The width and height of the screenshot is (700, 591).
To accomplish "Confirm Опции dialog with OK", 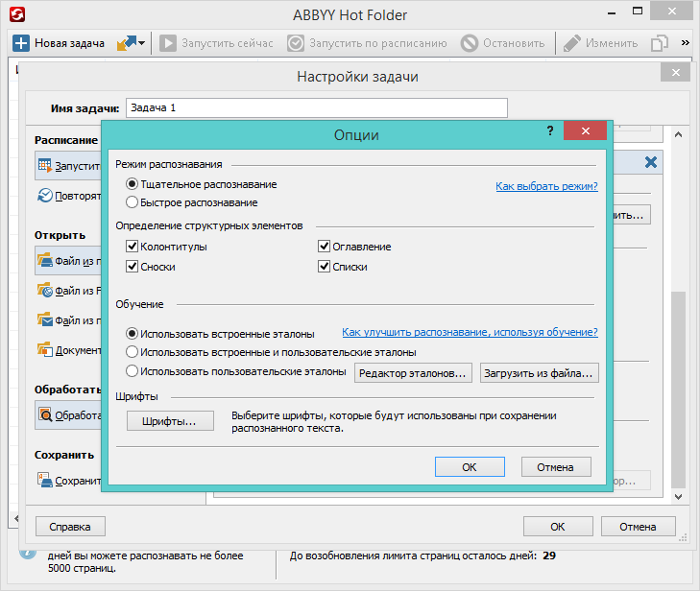I will pyautogui.click(x=470, y=466).
